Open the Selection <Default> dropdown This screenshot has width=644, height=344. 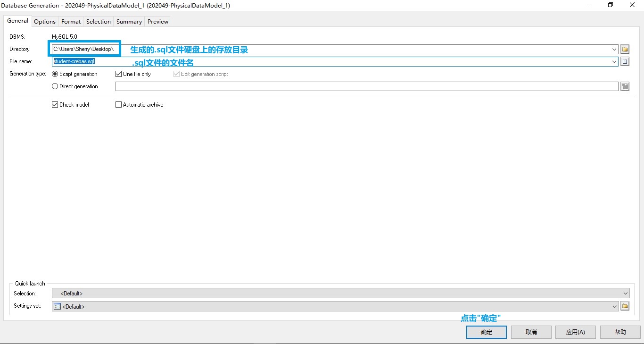[626, 293]
